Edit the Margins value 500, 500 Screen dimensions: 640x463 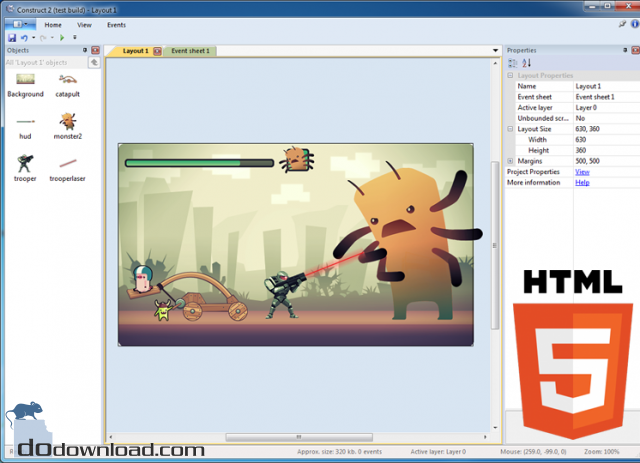[x=607, y=161]
